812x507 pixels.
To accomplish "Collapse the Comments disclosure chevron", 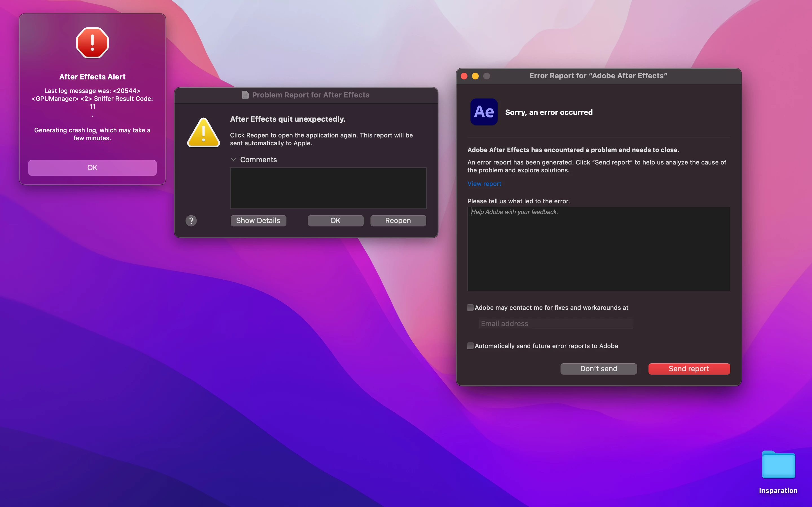I will [233, 160].
